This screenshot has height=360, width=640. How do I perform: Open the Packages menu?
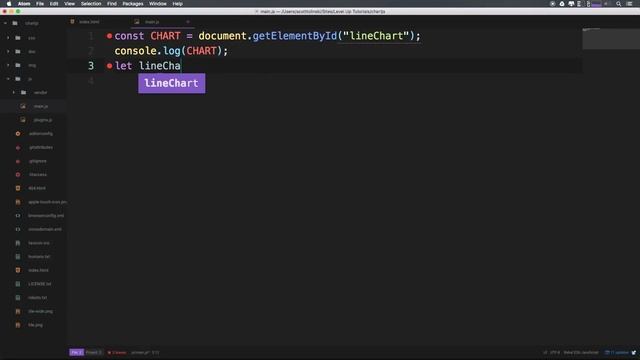tap(133, 4)
